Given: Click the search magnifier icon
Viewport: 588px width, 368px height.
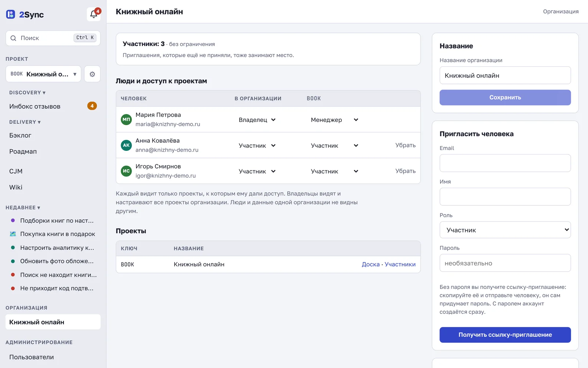Looking at the screenshot, I should click(14, 38).
